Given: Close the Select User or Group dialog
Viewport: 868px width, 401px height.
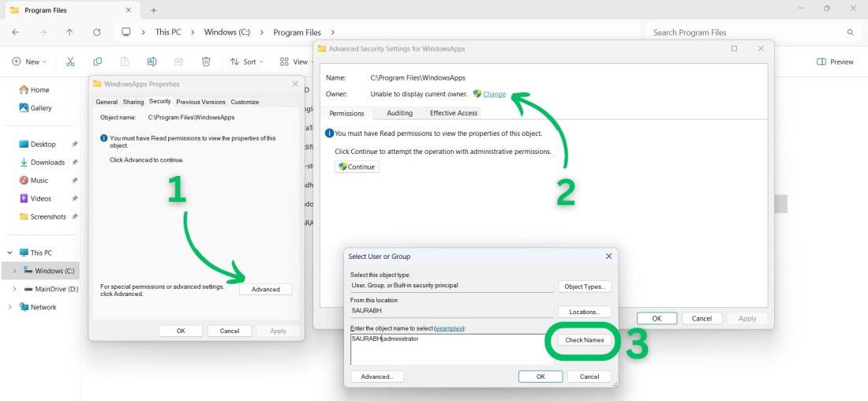Looking at the screenshot, I should tap(608, 257).
